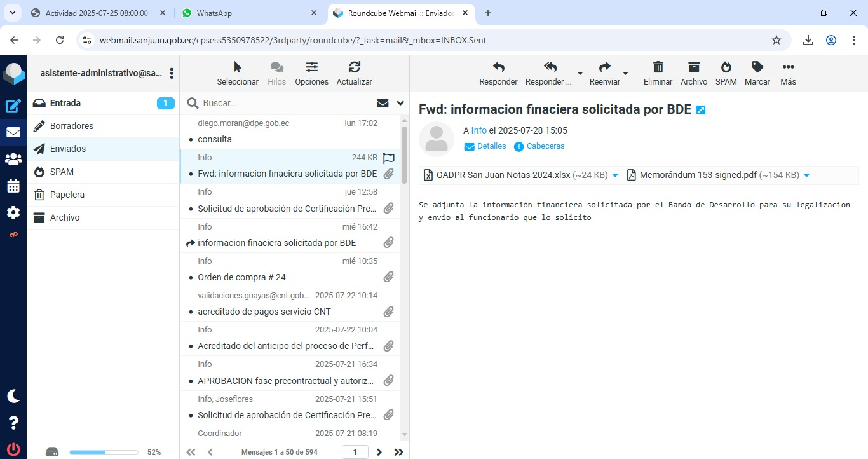Click the Buscar search field

coord(286,103)
